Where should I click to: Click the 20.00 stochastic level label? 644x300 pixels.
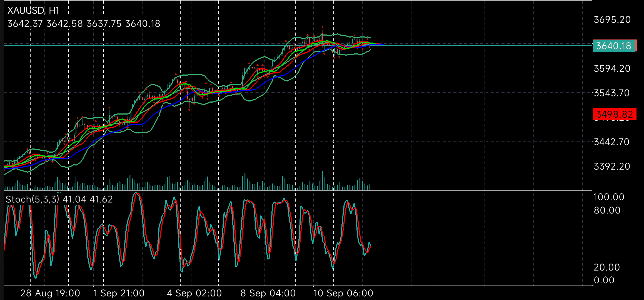pyautogui.click(x=607, y=267)
